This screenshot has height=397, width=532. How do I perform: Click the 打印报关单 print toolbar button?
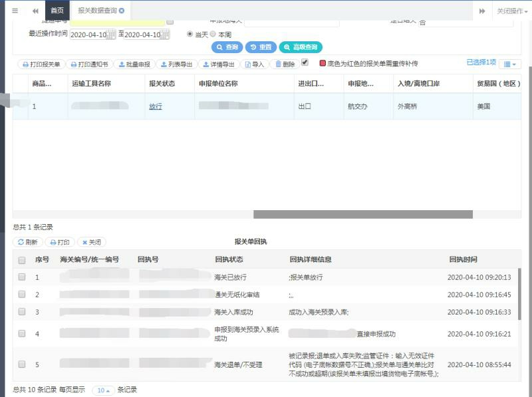click(x=41, y=65)
